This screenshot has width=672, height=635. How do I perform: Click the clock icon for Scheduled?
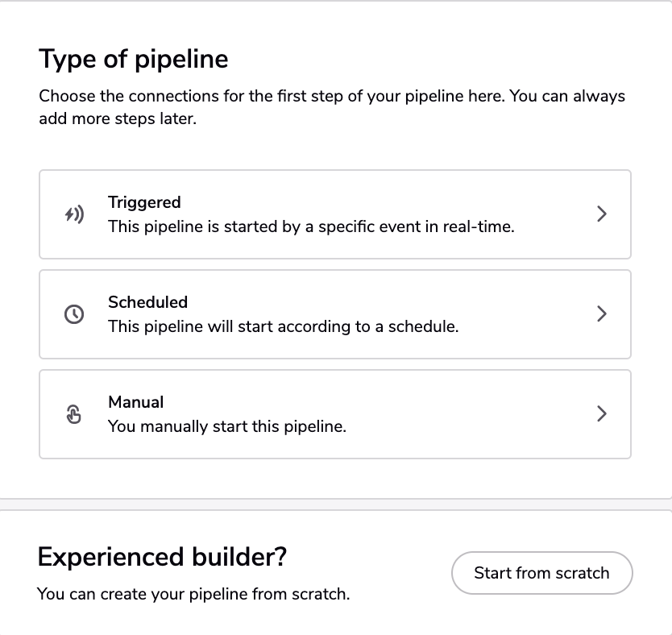74,314
